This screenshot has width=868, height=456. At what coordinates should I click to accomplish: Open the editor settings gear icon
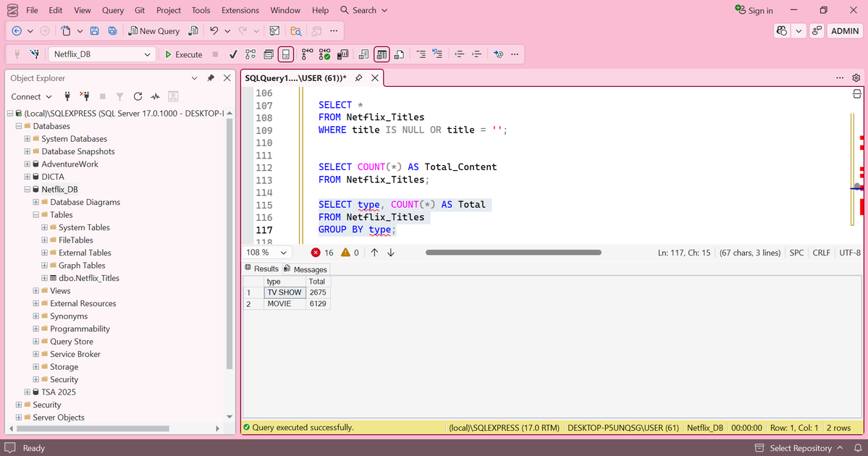(x=856, y=78)
